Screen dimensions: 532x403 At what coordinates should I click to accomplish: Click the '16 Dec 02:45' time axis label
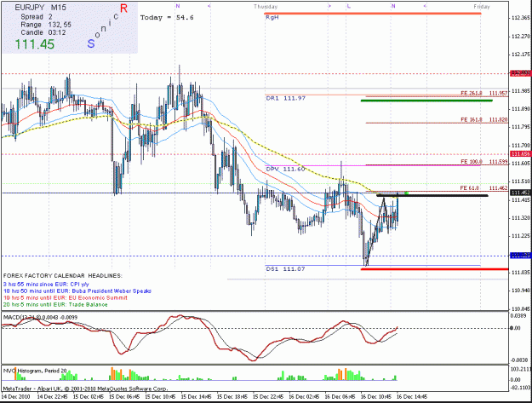(x=304, y=396)
